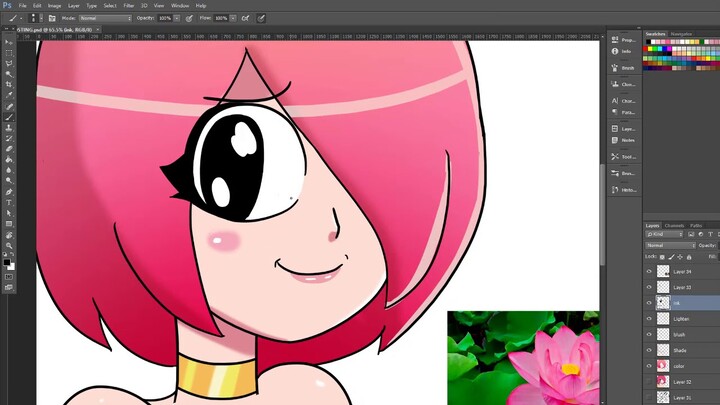Hide Layer 33 with its eye icon
Viewport: 720px width, 405px height.
pyautogui.click(x=649, y=287)
